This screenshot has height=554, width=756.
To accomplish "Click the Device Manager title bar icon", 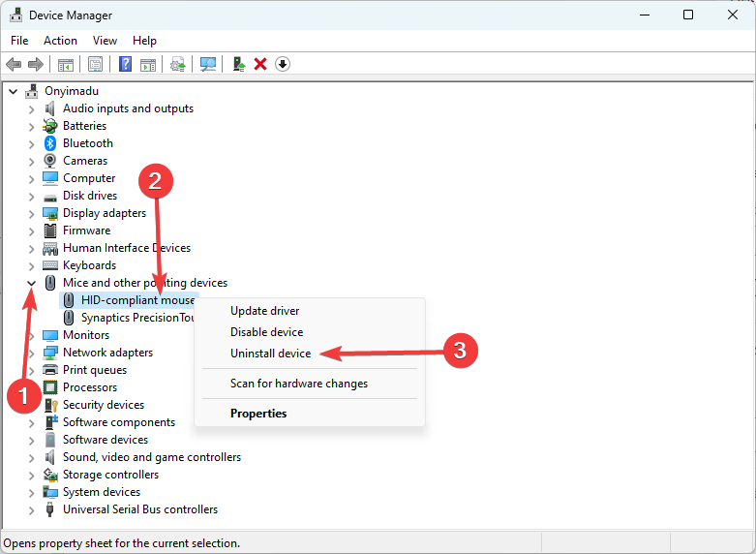I will coord(15,15).
